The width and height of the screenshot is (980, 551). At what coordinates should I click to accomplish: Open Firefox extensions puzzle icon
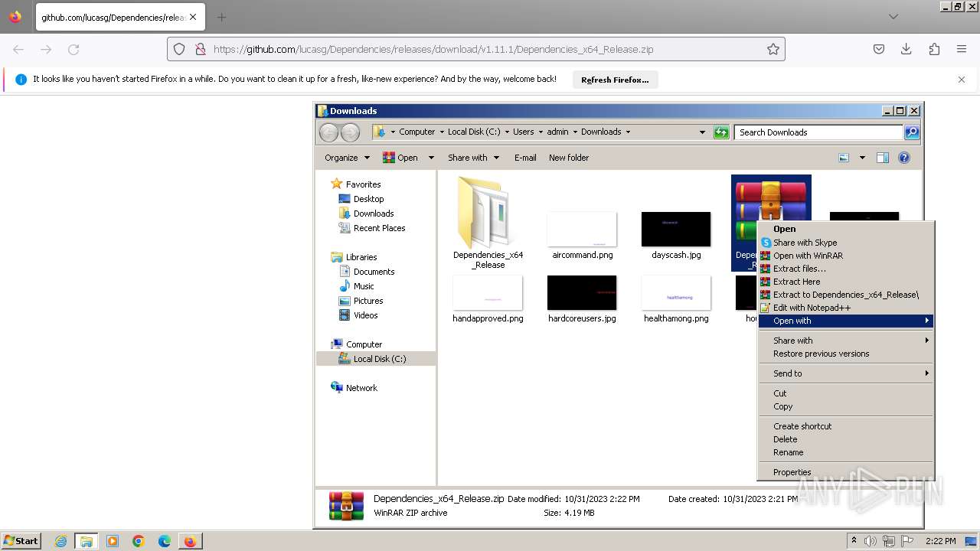pos(934,49)
